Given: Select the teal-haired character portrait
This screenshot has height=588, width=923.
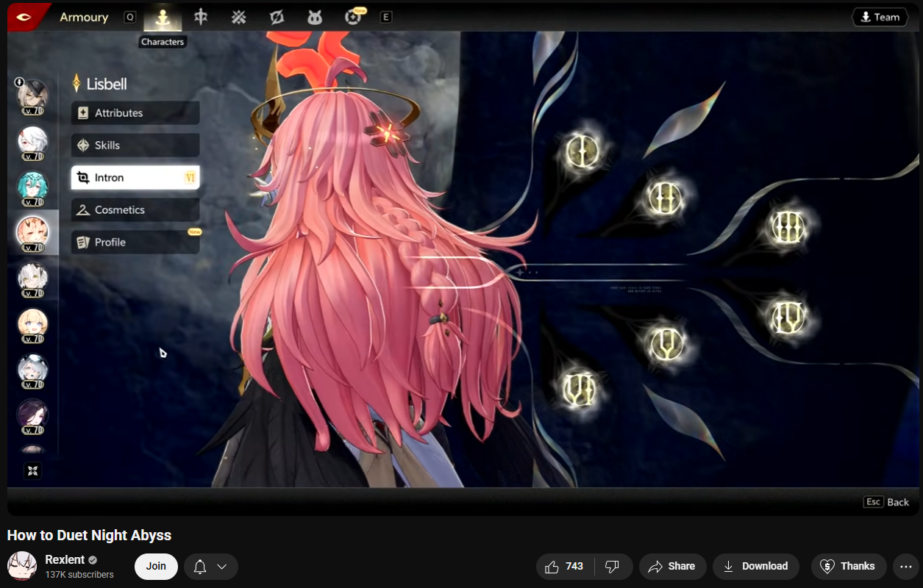Looking at the screenshot, I should [x=32, y=188].
